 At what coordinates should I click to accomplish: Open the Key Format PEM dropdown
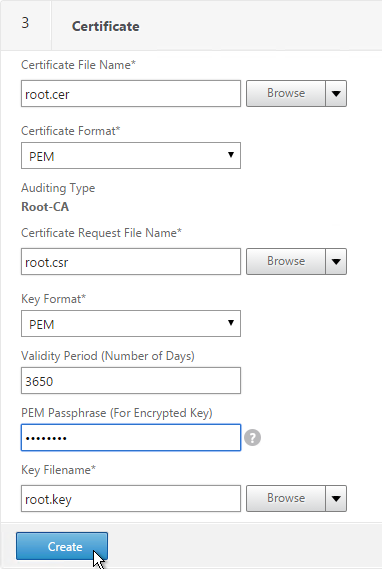pyautogui.click(x=131, y=323)
